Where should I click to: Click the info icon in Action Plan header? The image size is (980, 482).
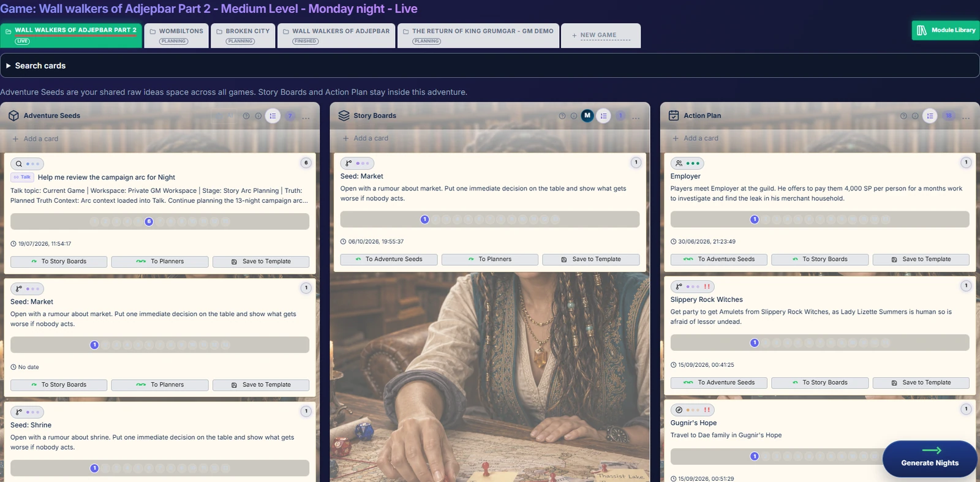915,116
